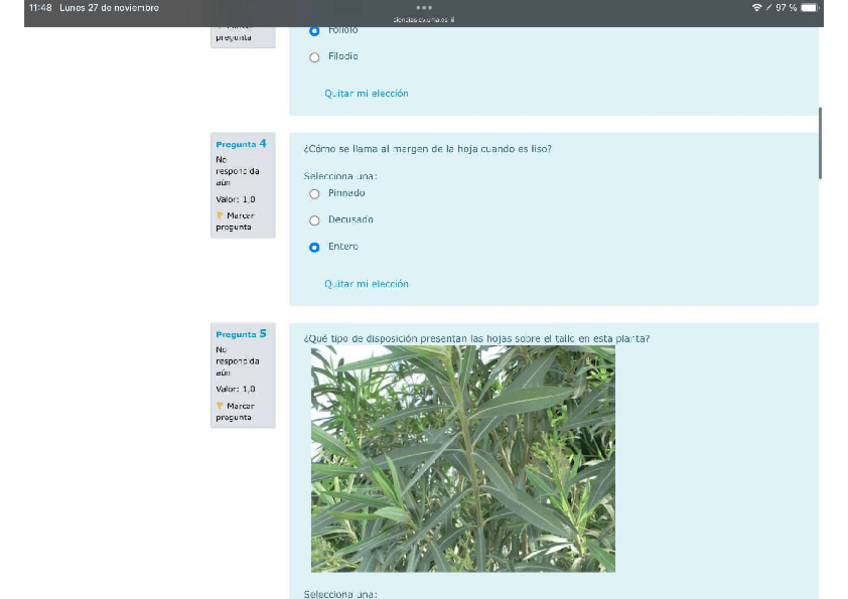
Task: Tap the three-dot multitasking menu
Action: [x=424, y=8]
